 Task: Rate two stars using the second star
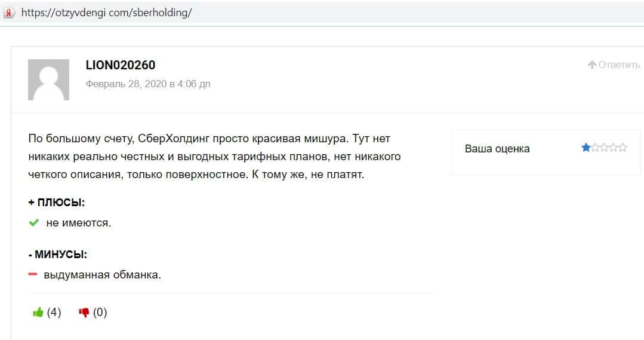[595, 148]
